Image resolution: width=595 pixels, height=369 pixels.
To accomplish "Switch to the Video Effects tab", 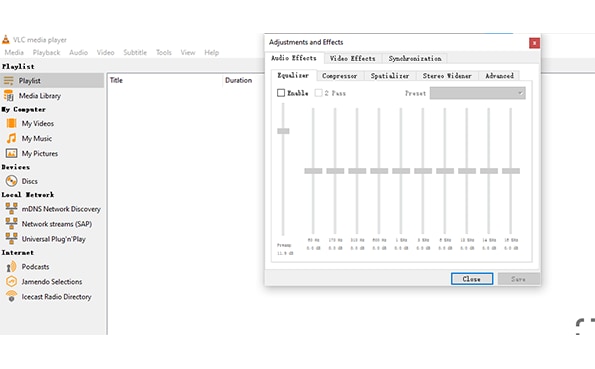I will click(x=353, y=58).
